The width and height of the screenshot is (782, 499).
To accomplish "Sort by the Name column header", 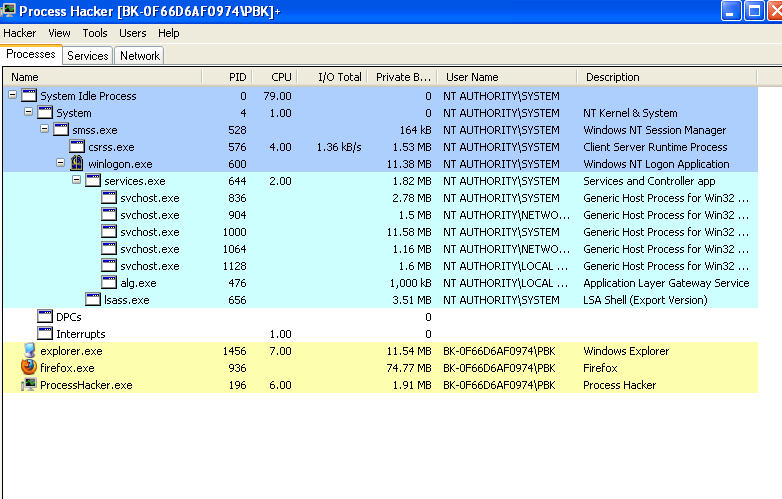I will point(103,77).
